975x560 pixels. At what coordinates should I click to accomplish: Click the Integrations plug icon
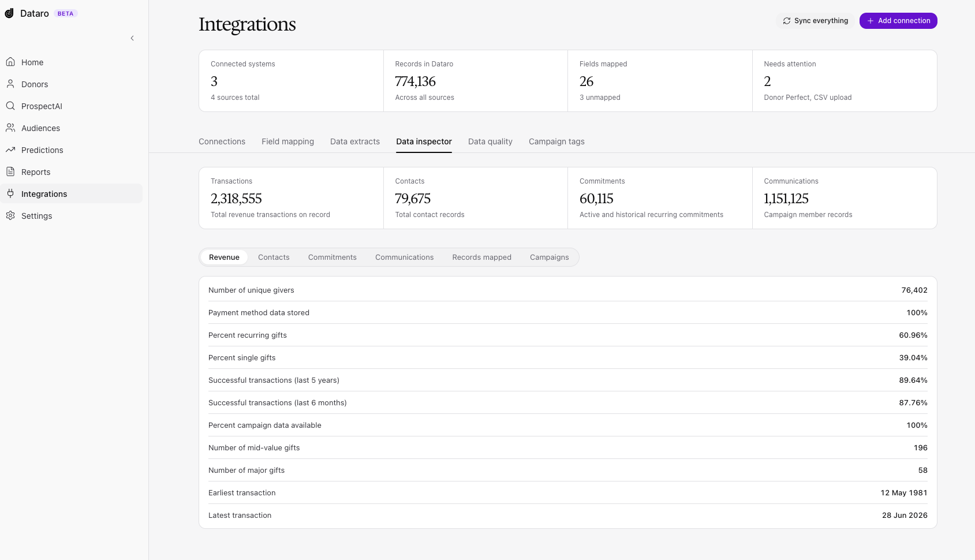pyautogui.click(x=10, y=193)
